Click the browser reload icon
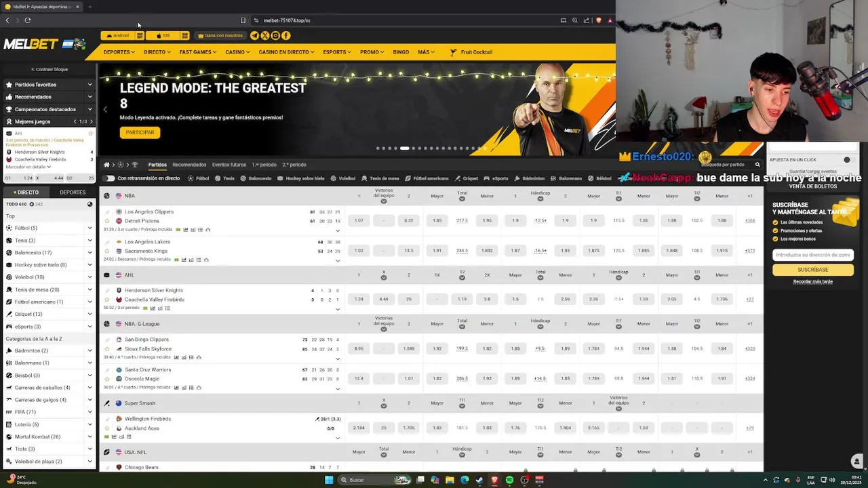The image size is (868, 488). (x=27, y=20)
